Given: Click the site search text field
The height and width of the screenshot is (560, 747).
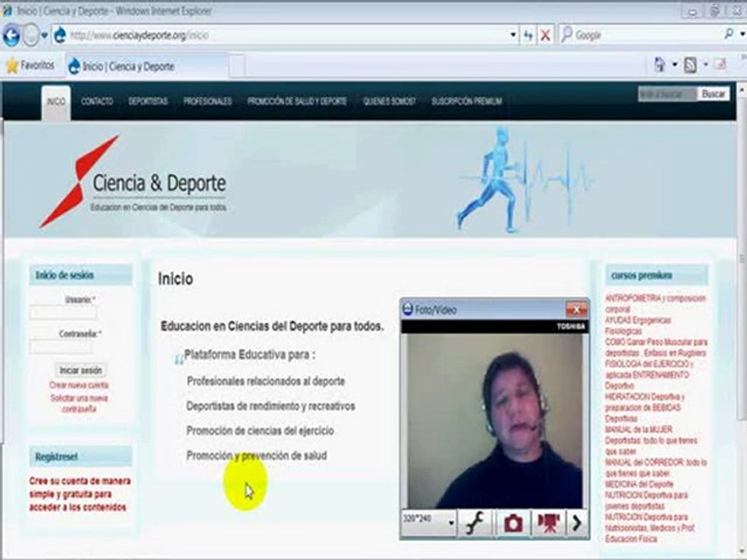Looking at the screenshot, I should [x=667, y=94].
